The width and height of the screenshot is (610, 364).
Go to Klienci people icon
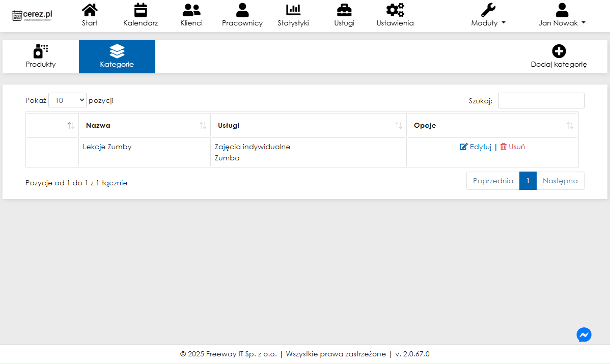(191, 10)
